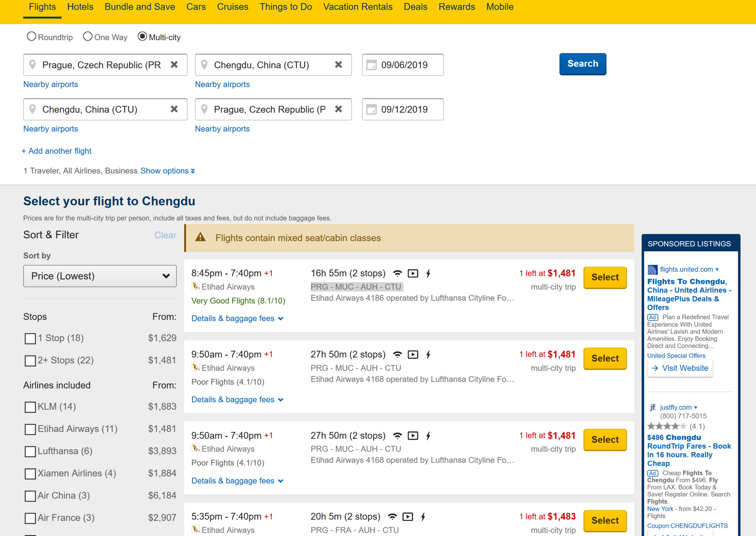The height and width of the screenshot is (536, 756).
Task: Check the KLM airline filter checkbox
Action: click(30, 407)
